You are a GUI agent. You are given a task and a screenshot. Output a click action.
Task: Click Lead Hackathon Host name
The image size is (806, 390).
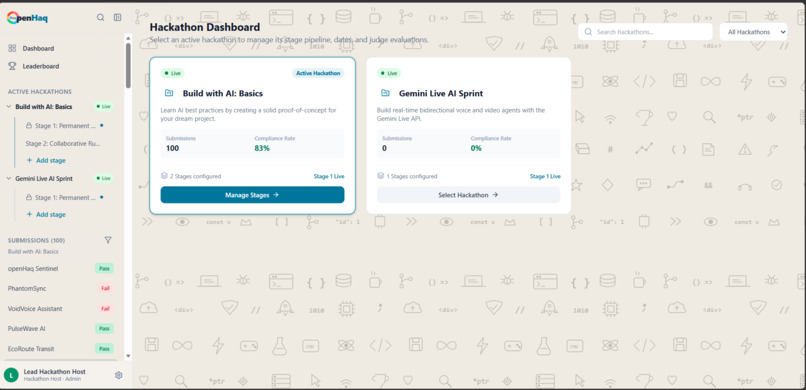pyautogui.click(x=54, y=372)
